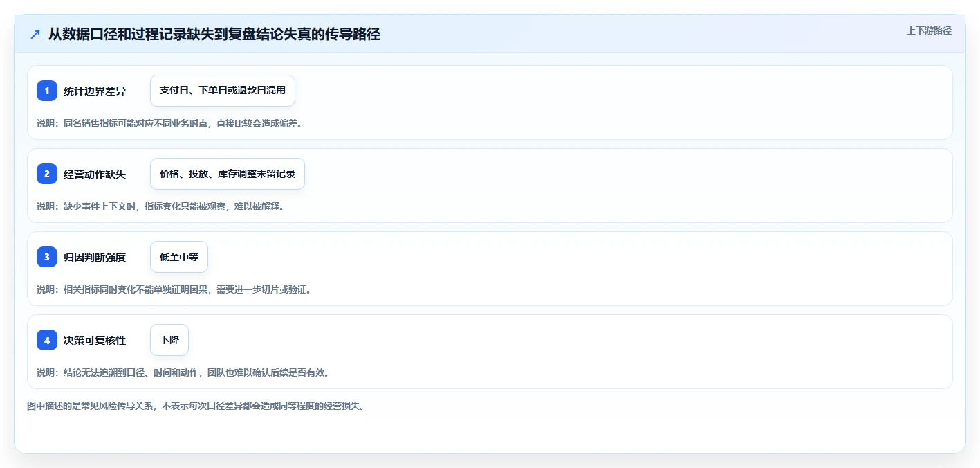Click step number 4 badge
The image size is (980, 468).
[x=47, y=340]
